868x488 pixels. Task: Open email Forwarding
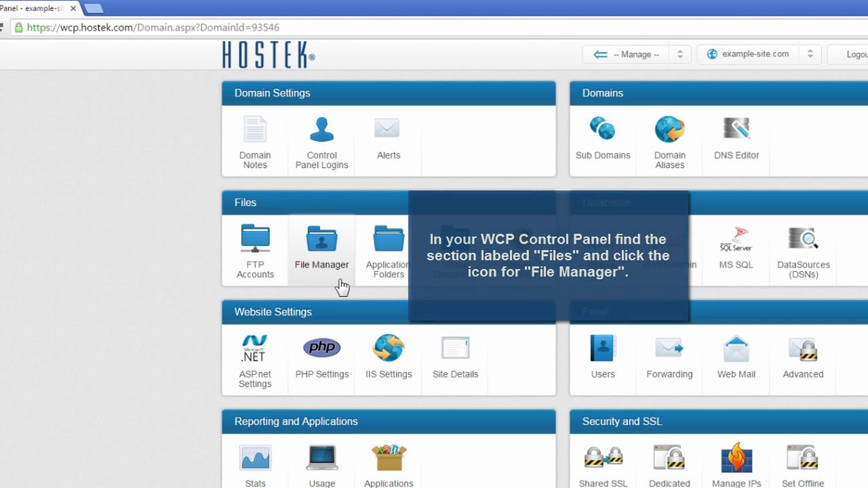click(x=669, y=357)
